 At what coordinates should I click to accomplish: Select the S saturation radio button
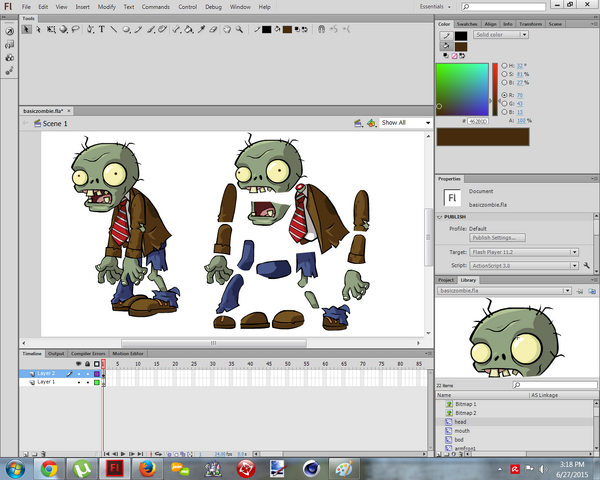504,74
